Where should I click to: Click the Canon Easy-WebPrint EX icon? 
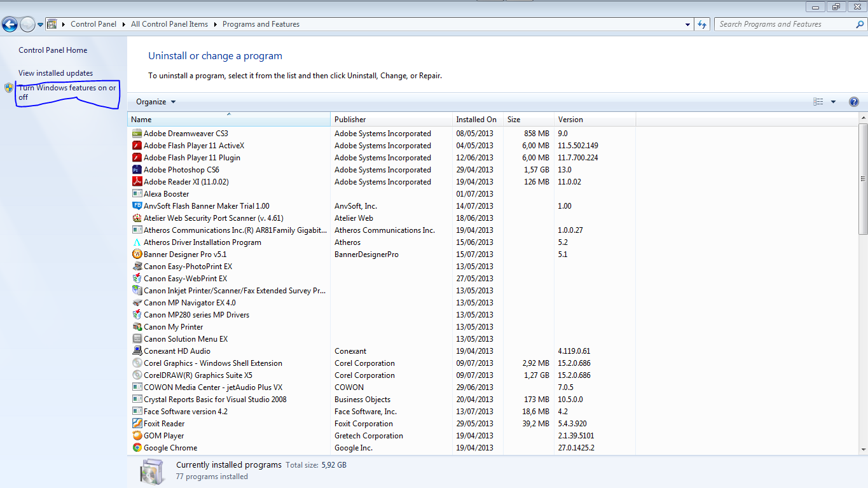click(x=137, y=279)
